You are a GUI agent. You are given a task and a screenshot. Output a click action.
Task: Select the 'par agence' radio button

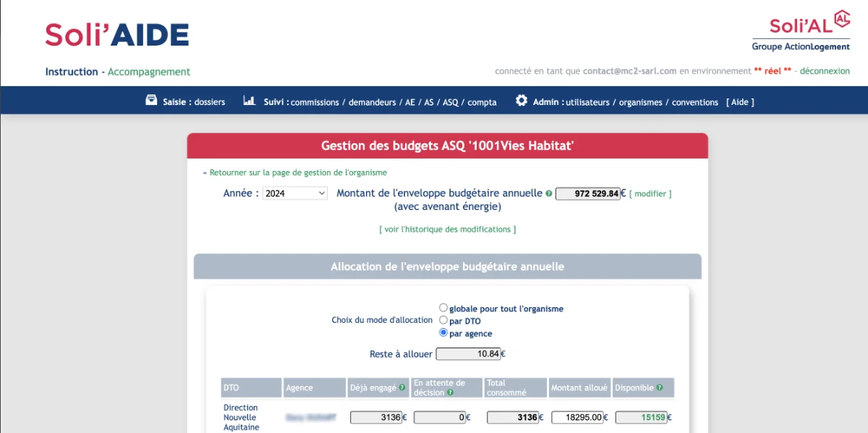443,332
